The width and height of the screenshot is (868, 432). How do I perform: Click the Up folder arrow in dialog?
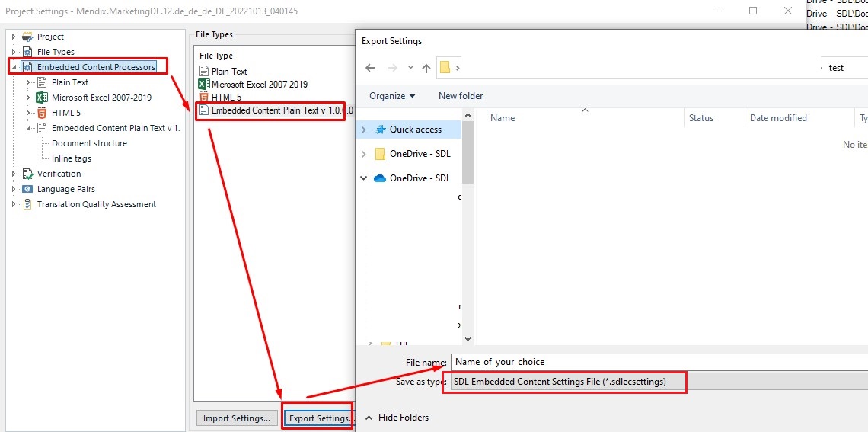point(426,68)
